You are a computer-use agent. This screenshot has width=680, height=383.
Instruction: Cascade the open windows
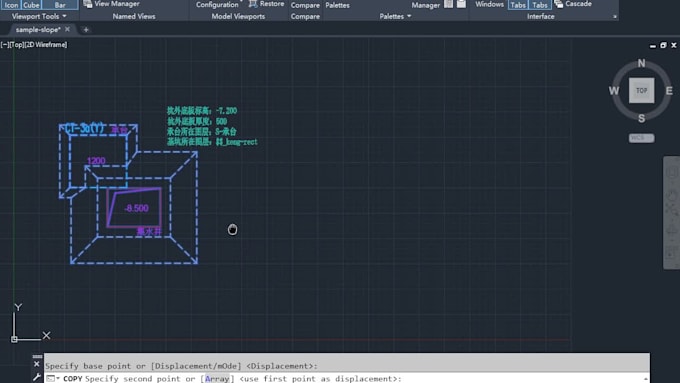[x=573, y=4]
